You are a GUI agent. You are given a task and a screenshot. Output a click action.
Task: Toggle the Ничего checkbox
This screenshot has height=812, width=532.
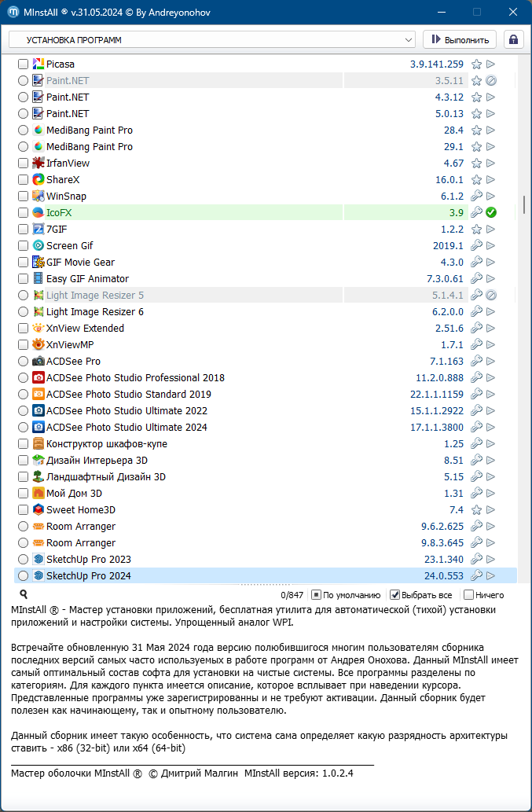tap(468, 595)
